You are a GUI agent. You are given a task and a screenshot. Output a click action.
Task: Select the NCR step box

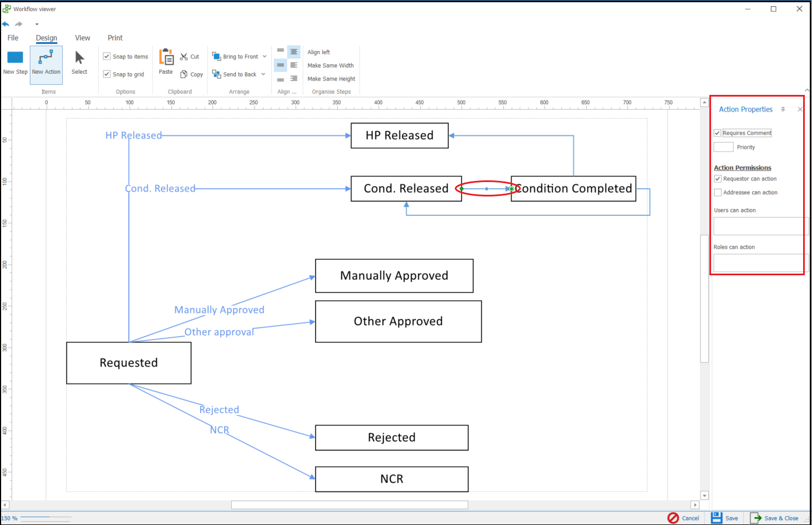(392, 479)
